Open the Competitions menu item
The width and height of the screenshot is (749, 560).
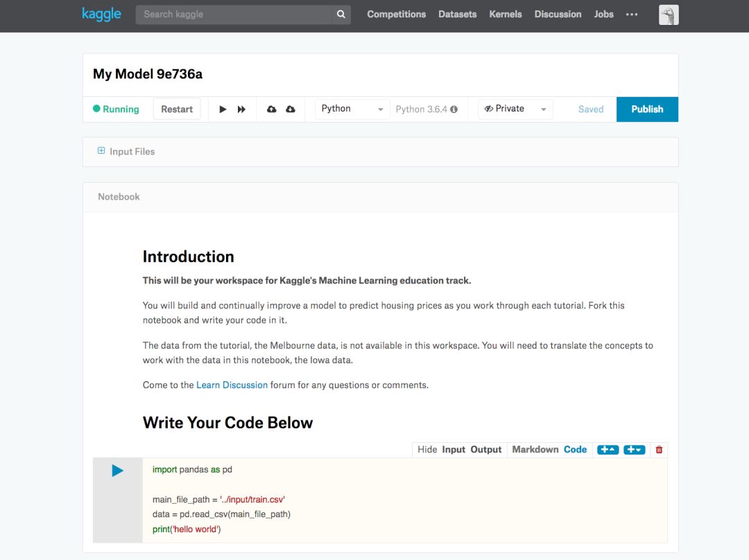[x=396, y=15]
